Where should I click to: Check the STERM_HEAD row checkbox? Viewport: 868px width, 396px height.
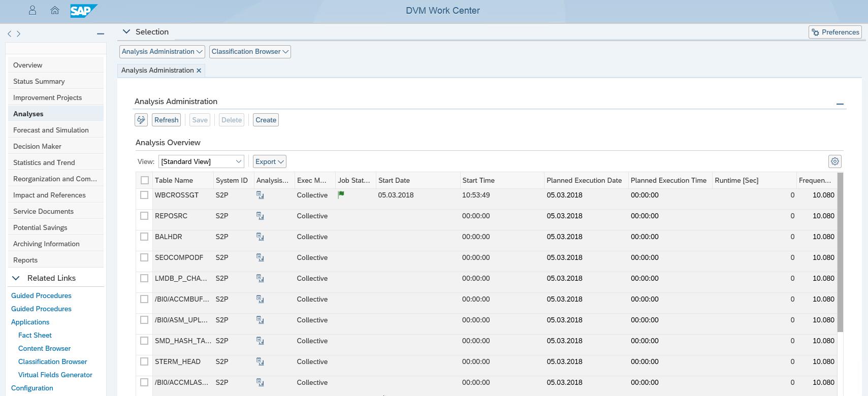click(x=144, y=361)
